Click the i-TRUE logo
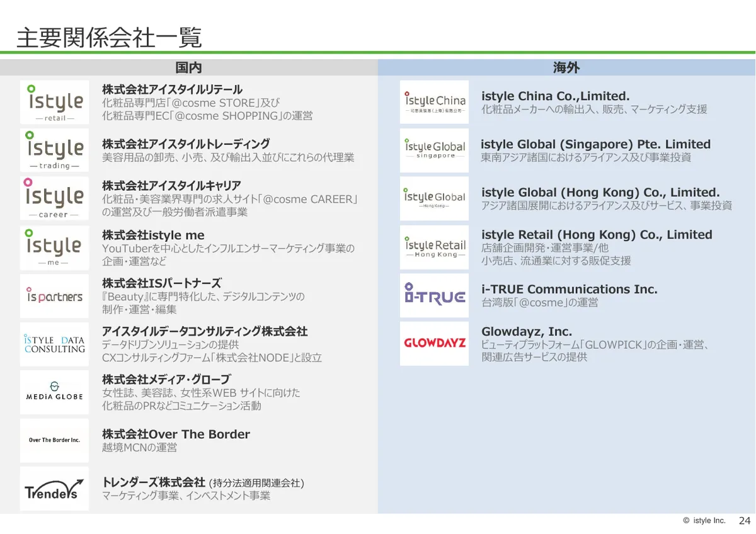The width and height of the screenshot is (756, 534). pos(435,295)
